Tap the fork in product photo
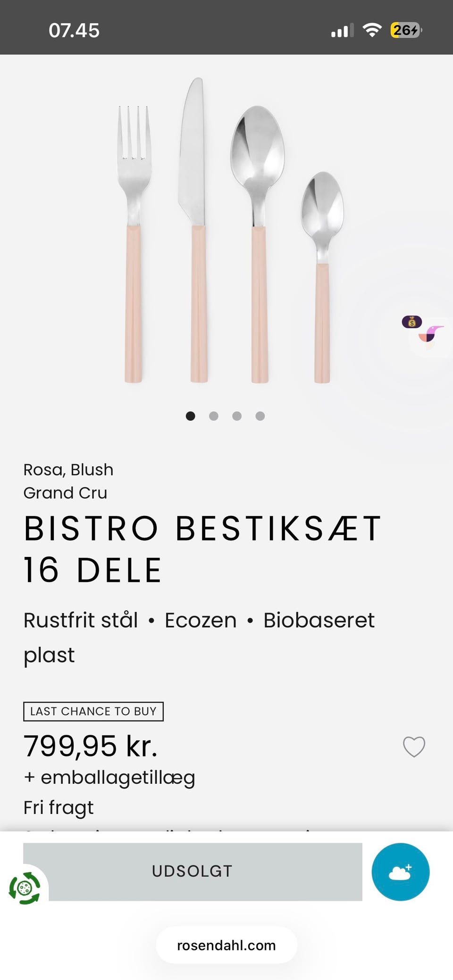Viewport: 453px width, 980px height. click(134, 244)
